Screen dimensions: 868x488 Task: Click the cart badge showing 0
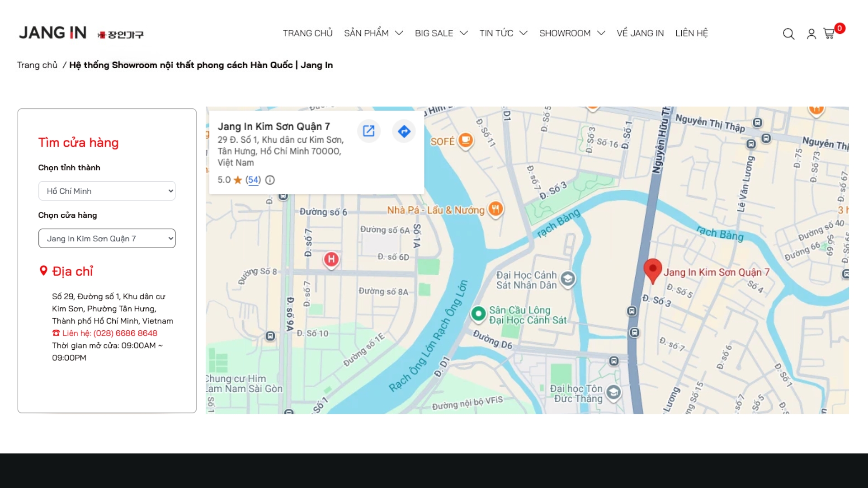tap(840, 28)
